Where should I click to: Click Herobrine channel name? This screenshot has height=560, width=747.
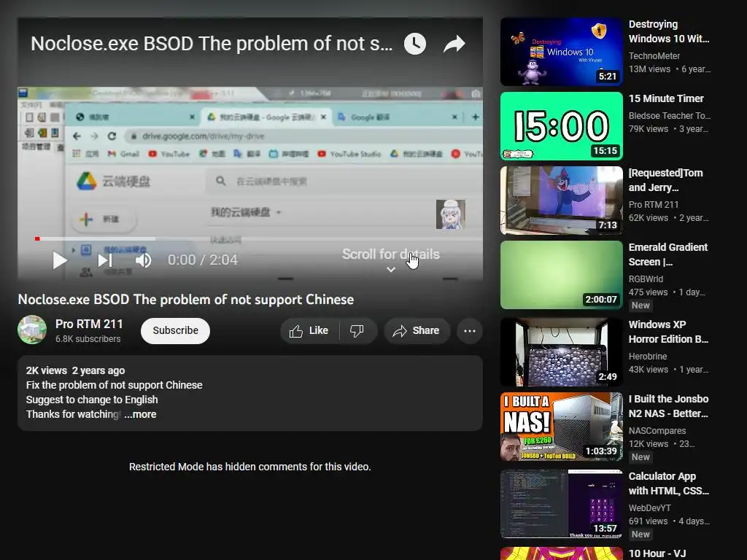pos(648,356)
